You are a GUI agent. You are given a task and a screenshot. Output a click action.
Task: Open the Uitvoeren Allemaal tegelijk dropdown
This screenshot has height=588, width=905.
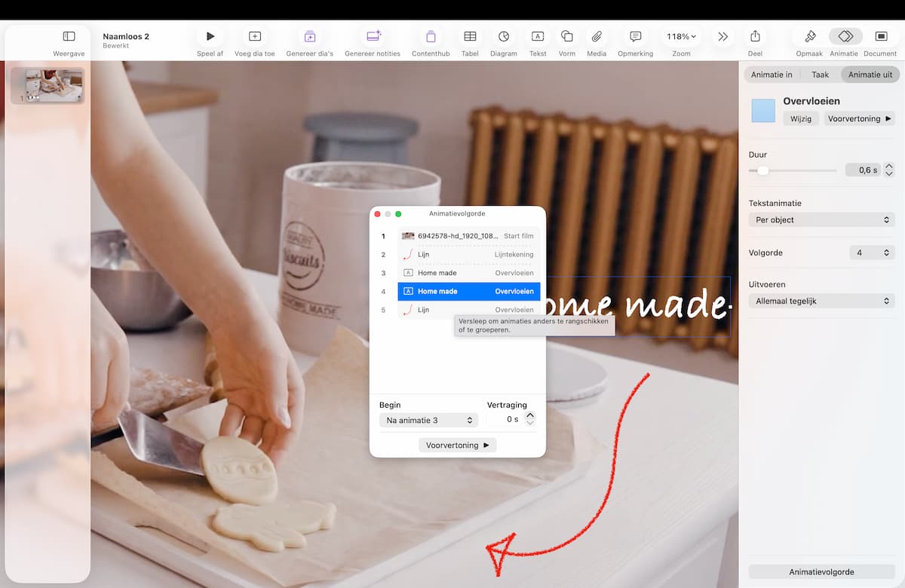click(x=821, y=301)
